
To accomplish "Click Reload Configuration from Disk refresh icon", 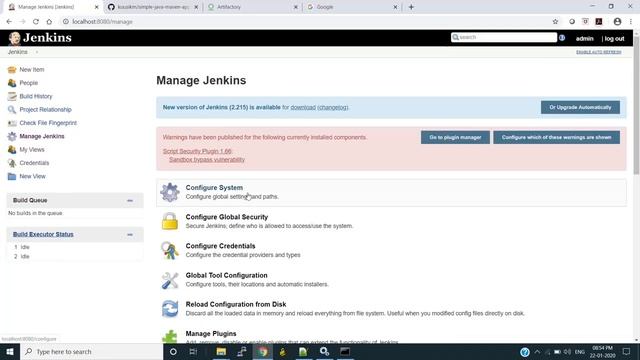I will click(x=170, y=309).
